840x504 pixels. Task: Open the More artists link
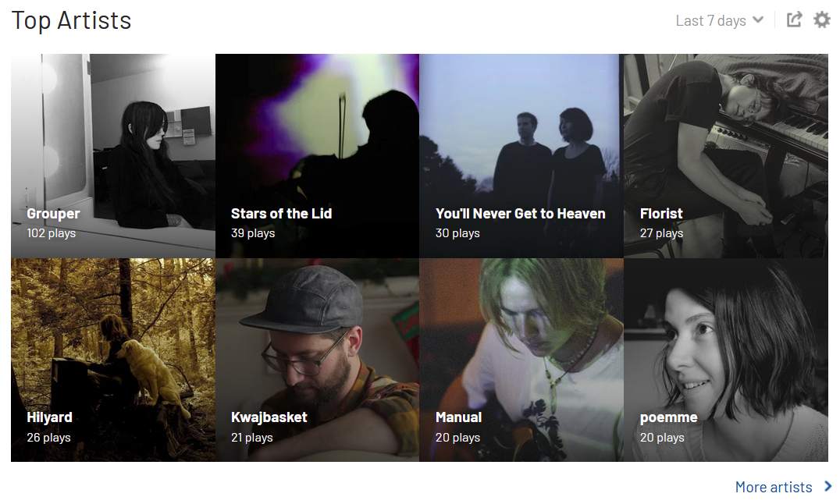[x=774, y=487]
